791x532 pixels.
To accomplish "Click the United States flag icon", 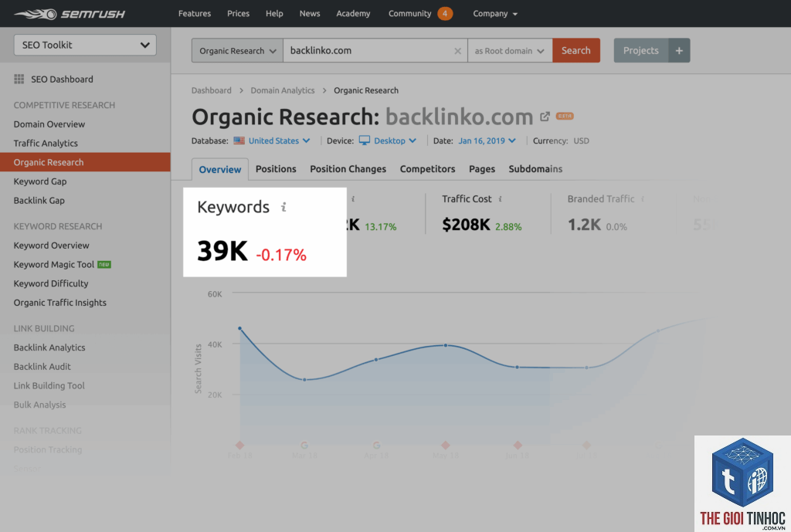I will coord(239,141).
